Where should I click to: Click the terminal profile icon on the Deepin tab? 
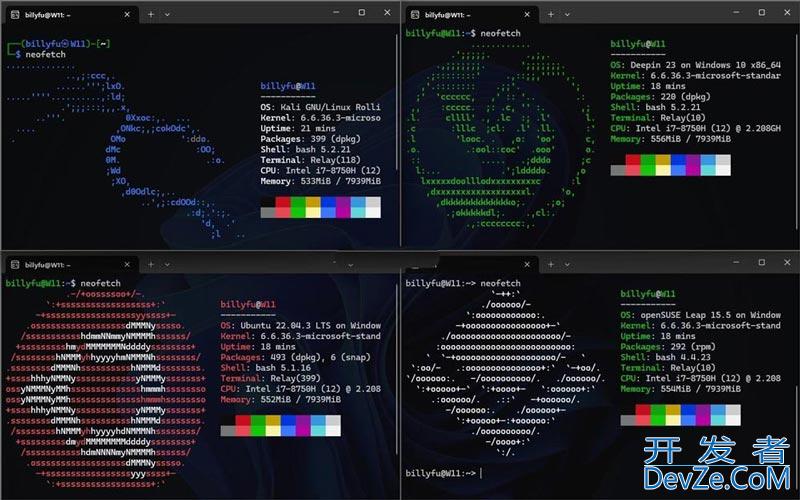(x=415, y=15)
